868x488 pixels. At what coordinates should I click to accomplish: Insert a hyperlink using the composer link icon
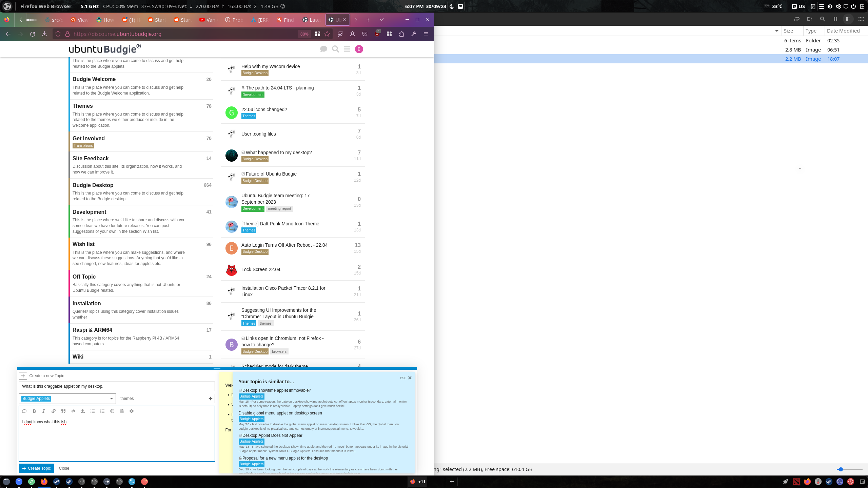click(x=54, y=411)
